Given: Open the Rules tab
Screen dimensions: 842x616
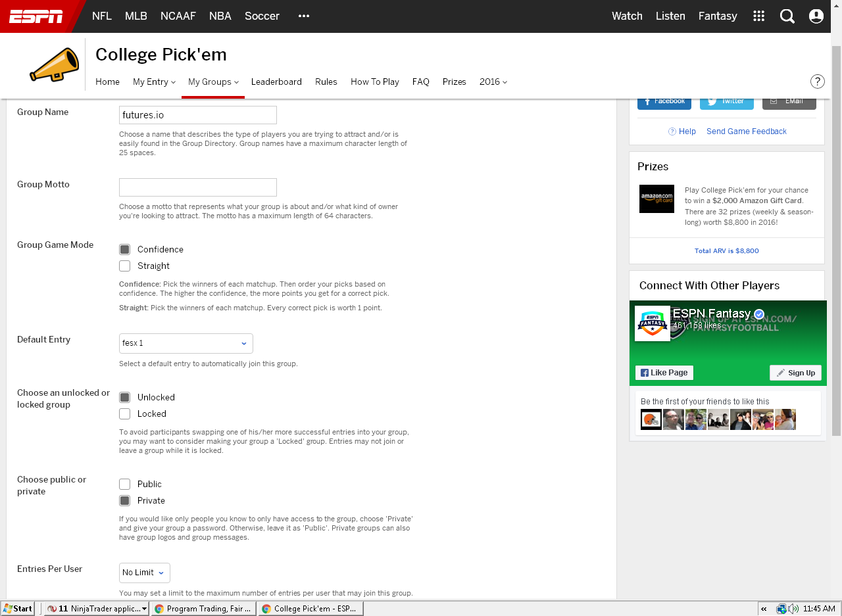Looking at the screenshot, I should pyautogui.click(x=326, y=82).
